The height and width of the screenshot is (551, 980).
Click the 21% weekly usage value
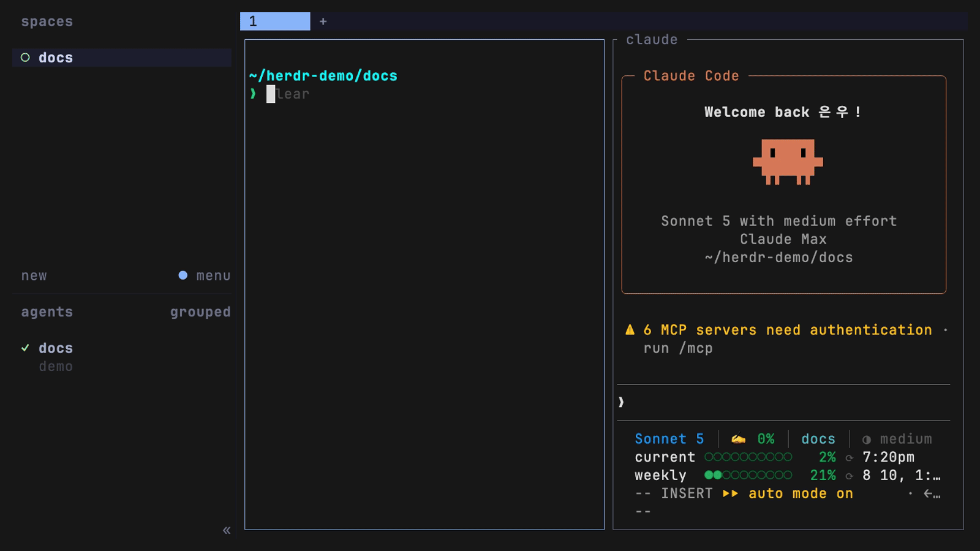coord(823,475)
